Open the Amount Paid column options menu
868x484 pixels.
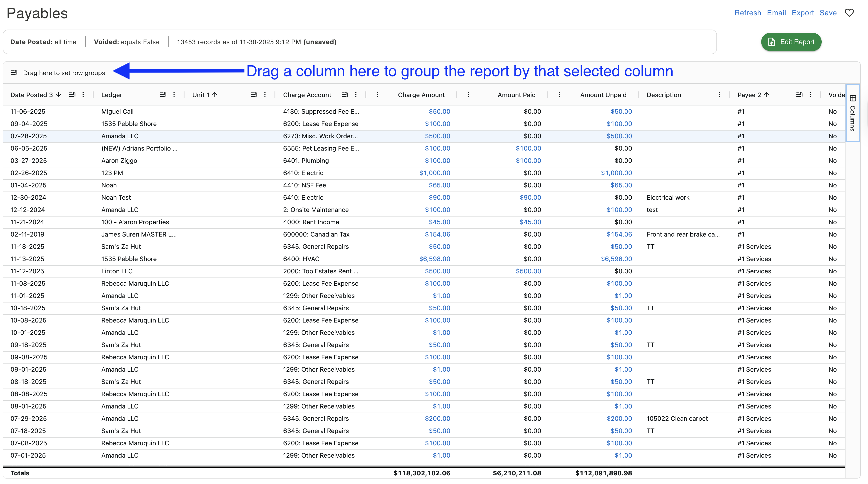(468, 95)
